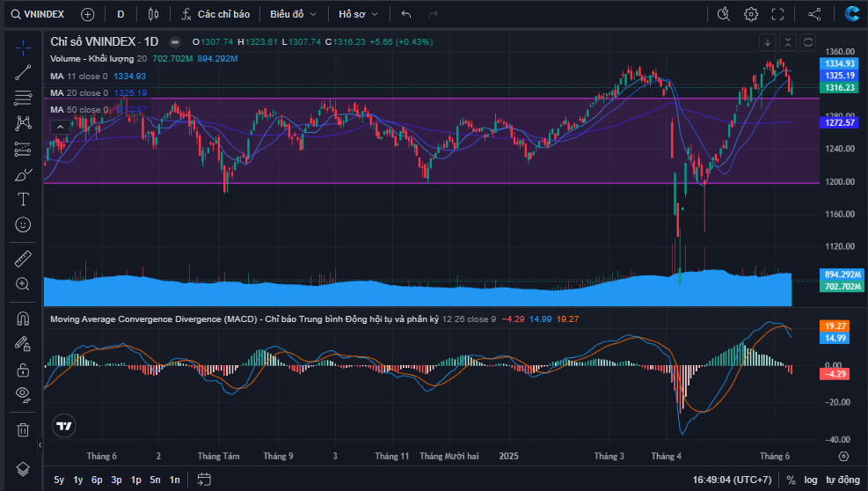The width and height of the screenshot is (868, 491).
Task: Click the blue logo icon top right
Action: 852,14
